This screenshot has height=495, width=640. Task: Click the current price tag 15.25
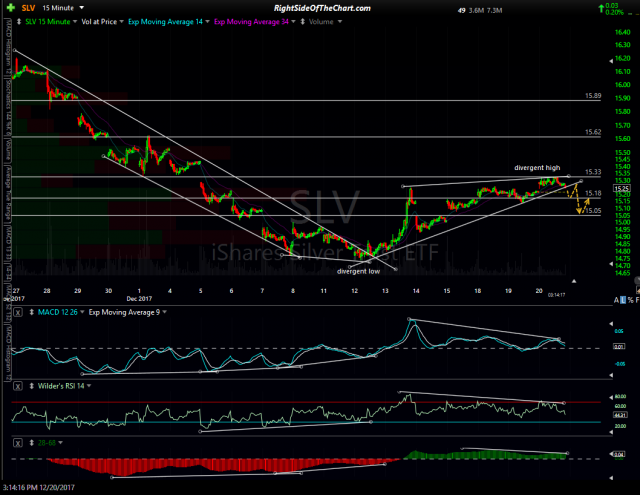pos(621,189)
